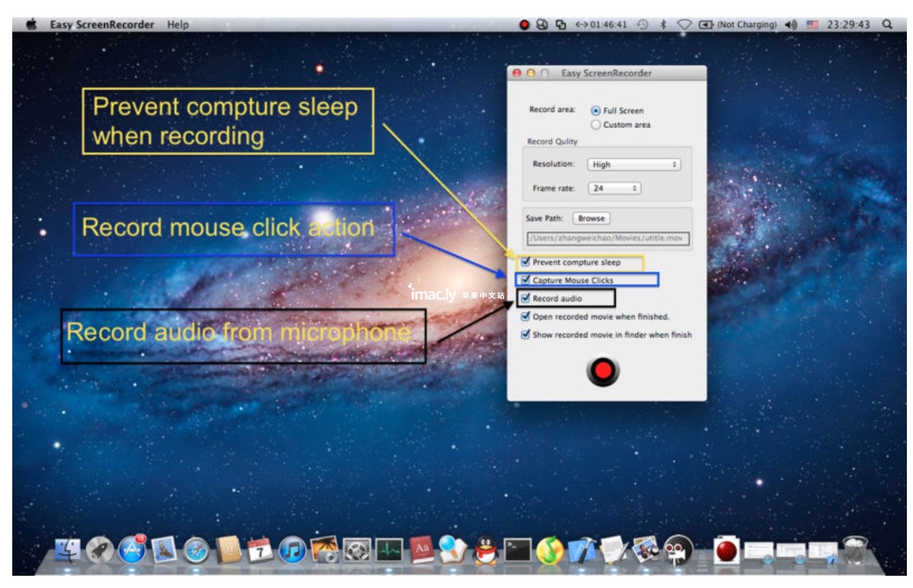Open the Help menu
This screenshot has height=588, width=913.
click(178, 24)
